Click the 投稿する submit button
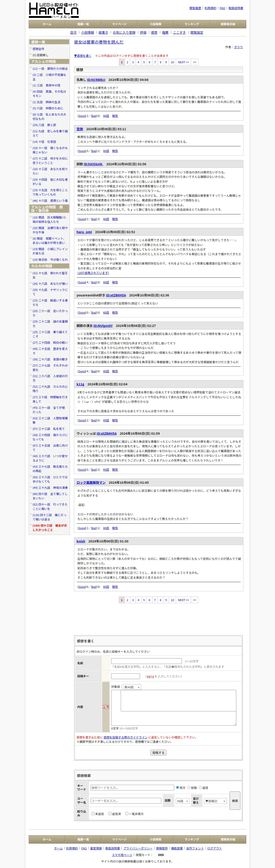 tap(158, 752)
